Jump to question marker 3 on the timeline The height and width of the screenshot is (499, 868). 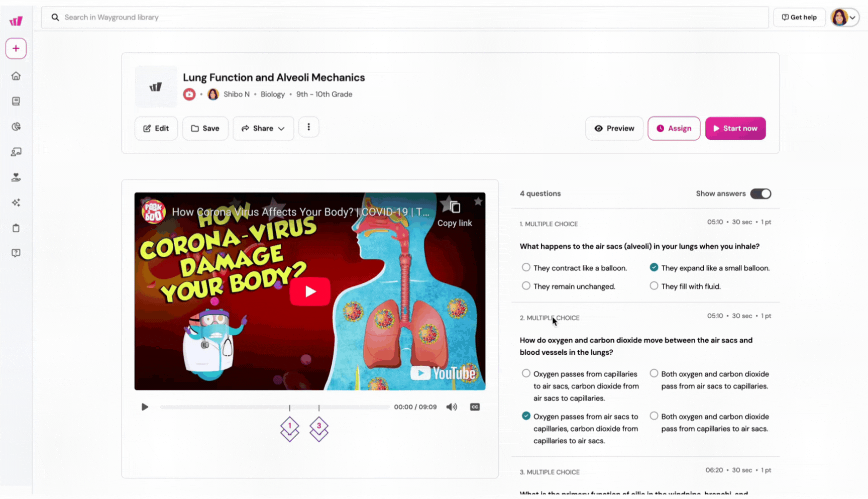click(x=318, y=427)
